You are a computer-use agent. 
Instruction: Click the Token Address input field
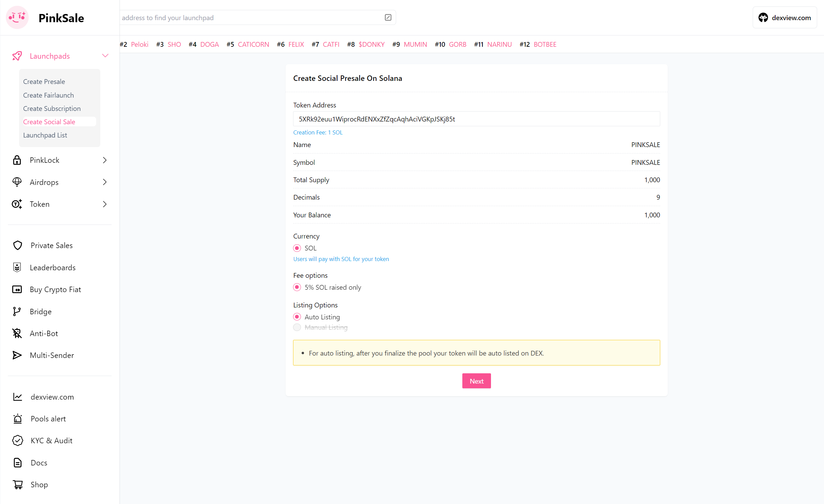pyautogui.click(x=476, y=119)
